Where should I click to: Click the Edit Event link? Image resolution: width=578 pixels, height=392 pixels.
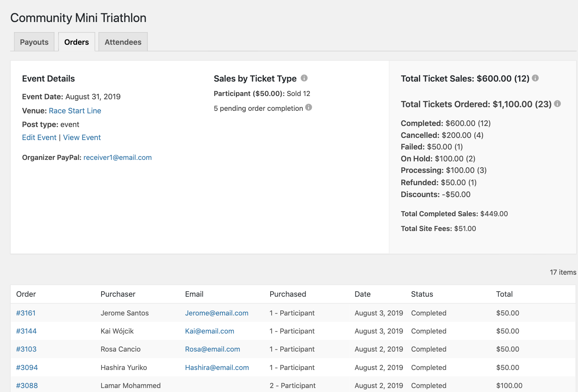coord(39,138)
